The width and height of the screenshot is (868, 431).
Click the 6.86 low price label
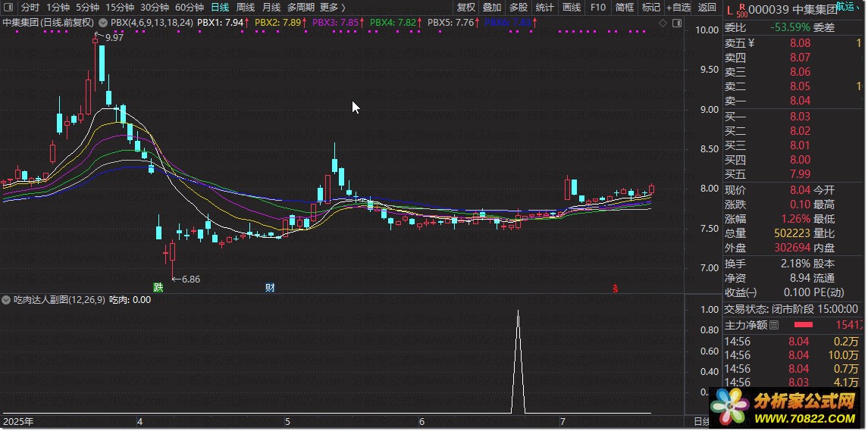[x=190, y=280]
